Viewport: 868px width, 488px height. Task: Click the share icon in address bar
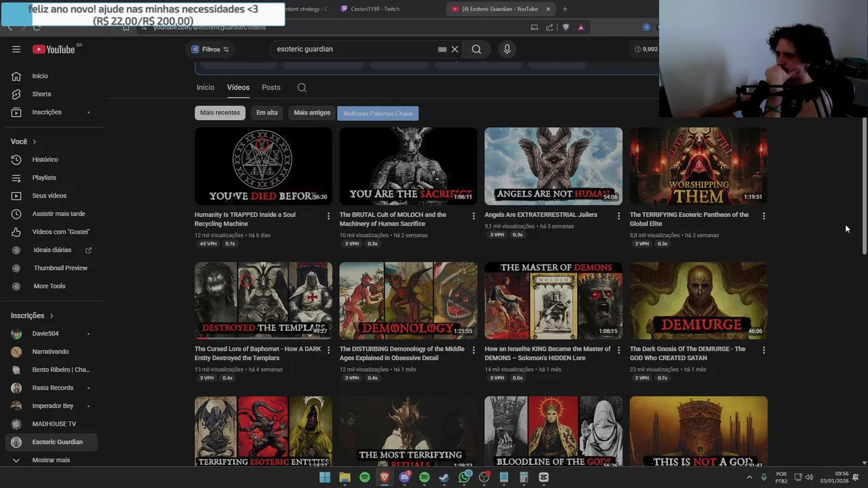pyautogui.click(x=549, y=27)
